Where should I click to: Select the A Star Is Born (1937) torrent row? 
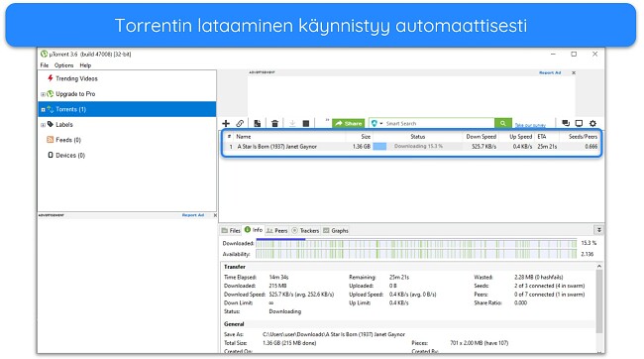pos(411,147)
